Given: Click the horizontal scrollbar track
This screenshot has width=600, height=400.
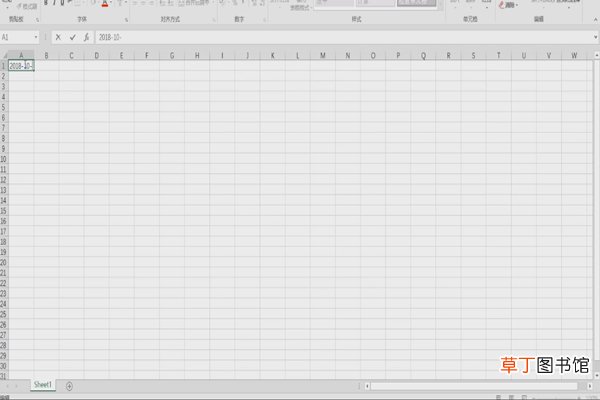Looking at the screenshot, I should point(474,386).
